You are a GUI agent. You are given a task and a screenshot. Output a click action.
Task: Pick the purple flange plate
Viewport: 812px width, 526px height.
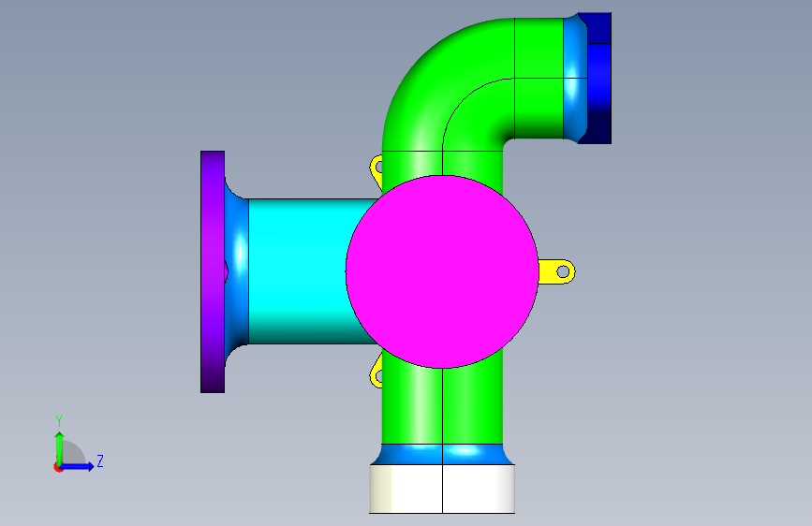213,271
